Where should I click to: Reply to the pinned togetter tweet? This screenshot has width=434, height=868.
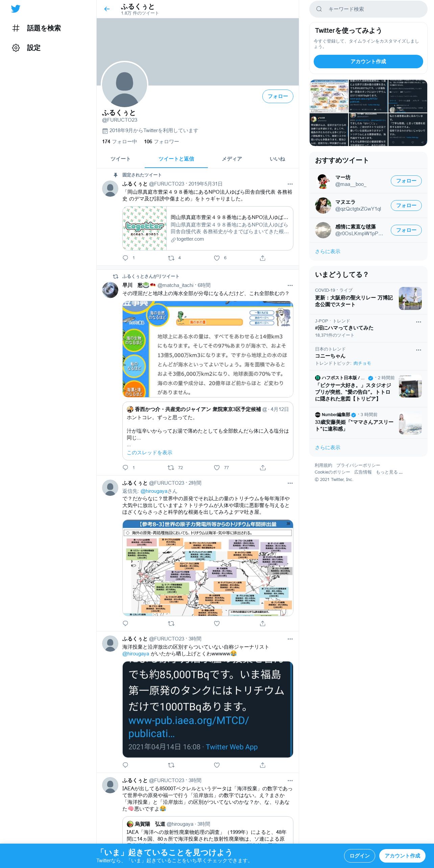pos(125,258)
